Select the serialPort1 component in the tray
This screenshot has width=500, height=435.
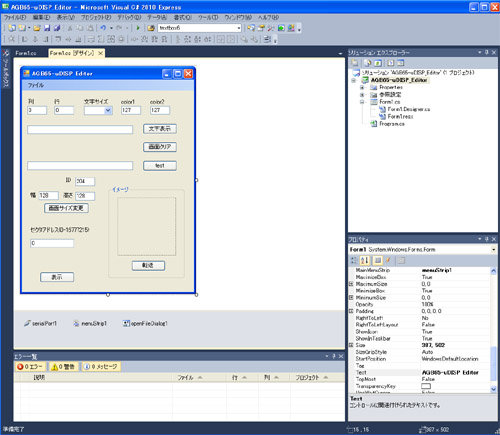40,323
